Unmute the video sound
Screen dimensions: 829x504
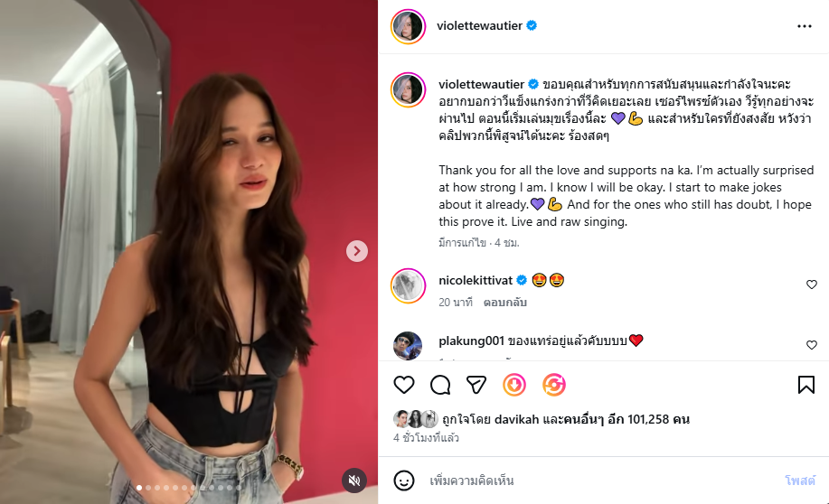[356, 481]
